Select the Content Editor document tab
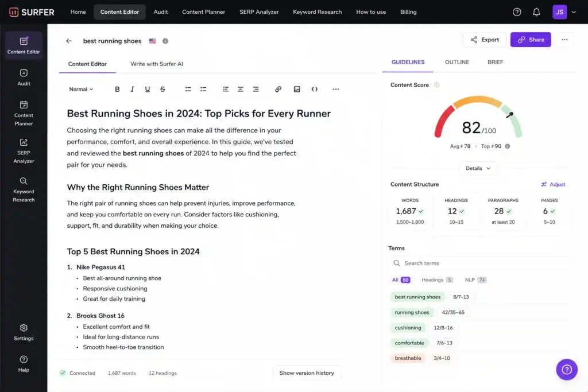This screenshot has width=588, height=392. pos(87,64)
